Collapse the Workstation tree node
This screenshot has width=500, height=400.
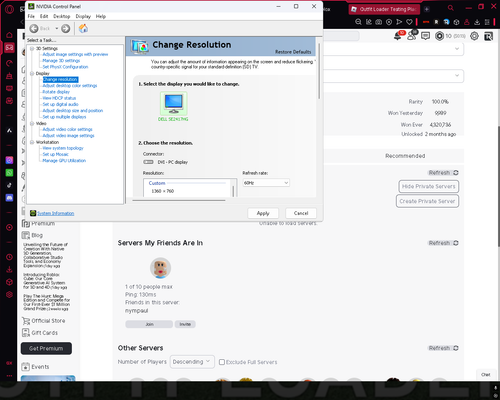pyautogui.click(x=32, y=142)
